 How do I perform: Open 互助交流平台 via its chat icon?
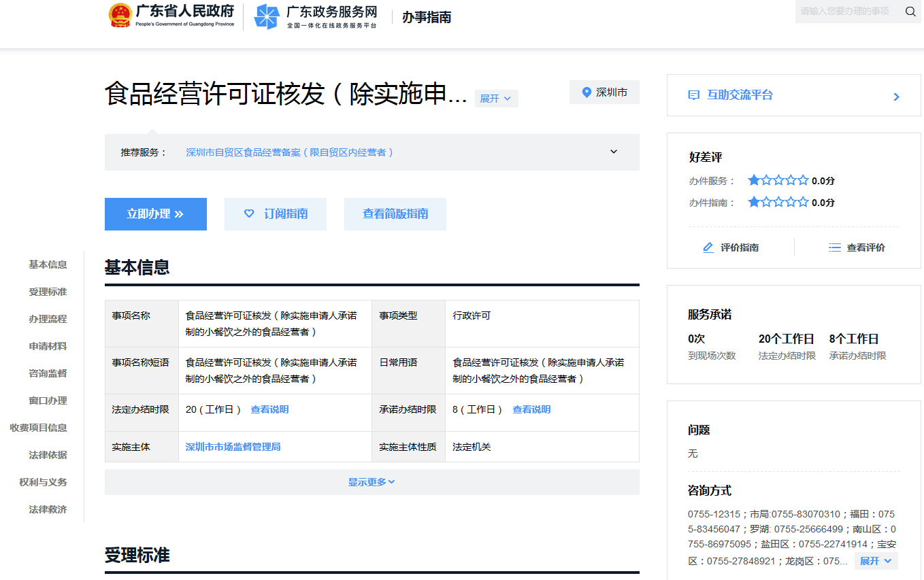[692, 96]
